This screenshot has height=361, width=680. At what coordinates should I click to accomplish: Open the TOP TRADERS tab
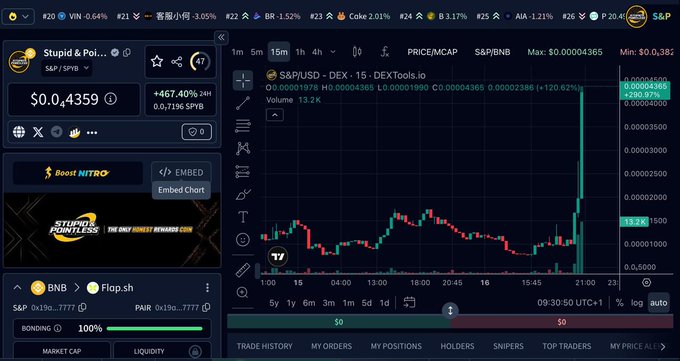[566, 346]
